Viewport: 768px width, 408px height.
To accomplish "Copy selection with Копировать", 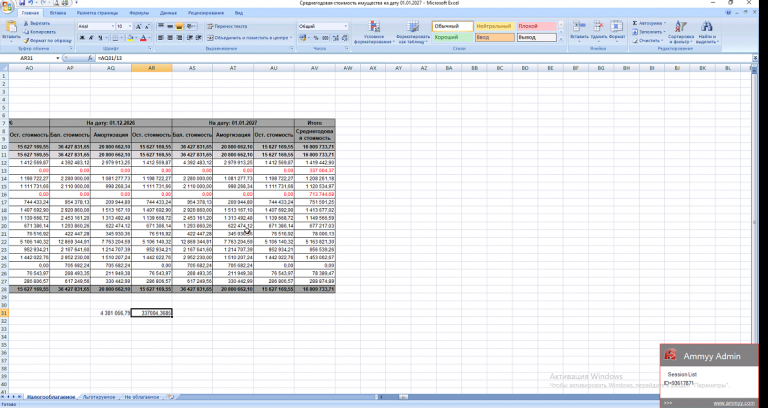I will coord(39,32).
